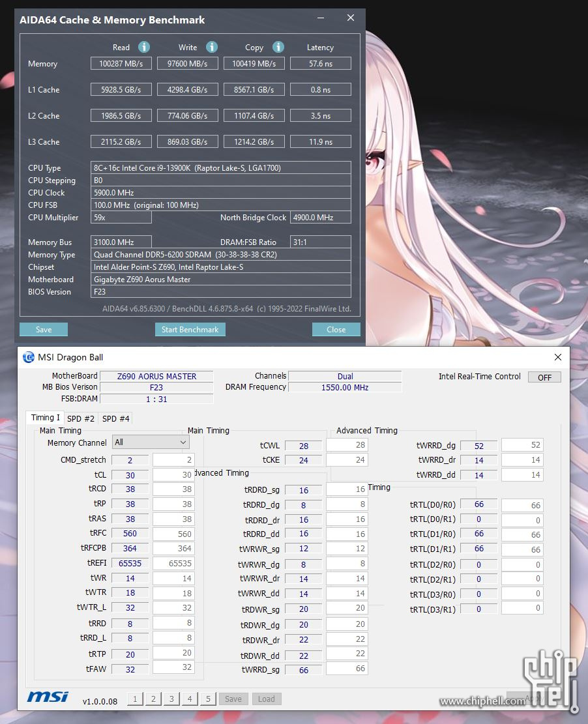Click the tWRWR_sg editable field showing 12
588x724 pixels.
347,548
